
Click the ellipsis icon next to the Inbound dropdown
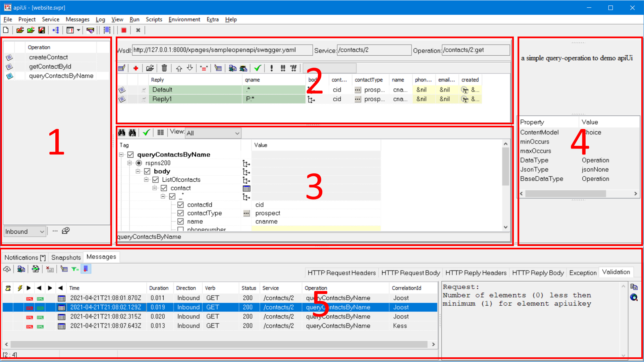tap(55, 231)
